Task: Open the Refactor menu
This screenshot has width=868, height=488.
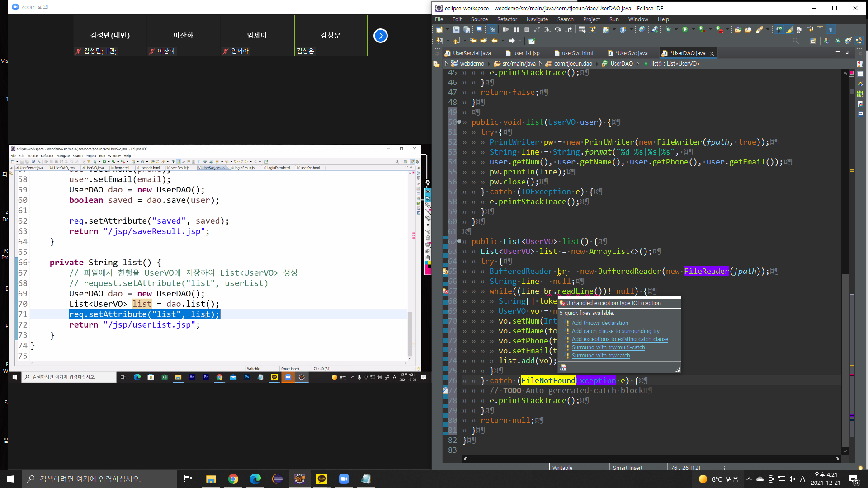Action: pyautogui.click(x=507, y=19)
